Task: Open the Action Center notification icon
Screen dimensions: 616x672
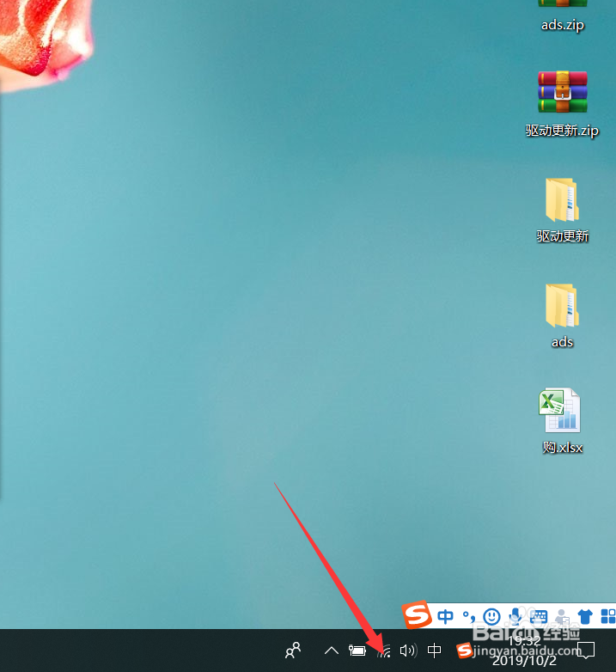Action: pos(586,651)
